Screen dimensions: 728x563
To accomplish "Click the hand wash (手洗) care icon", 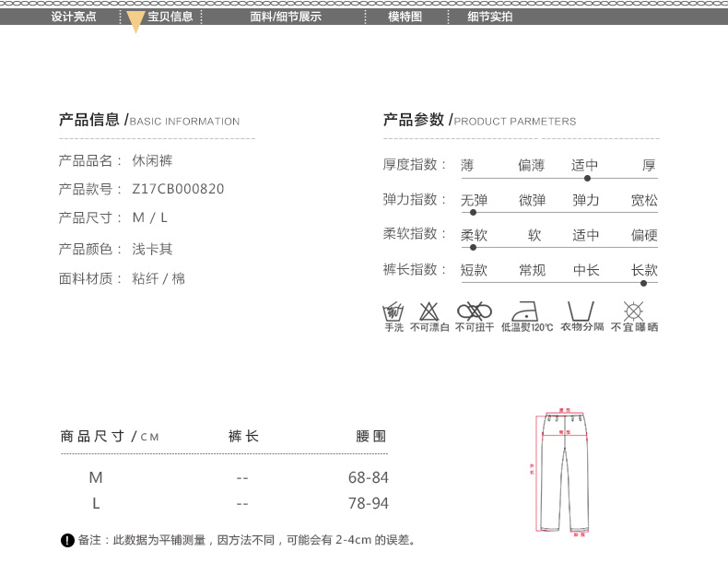I will pos(393,311).
